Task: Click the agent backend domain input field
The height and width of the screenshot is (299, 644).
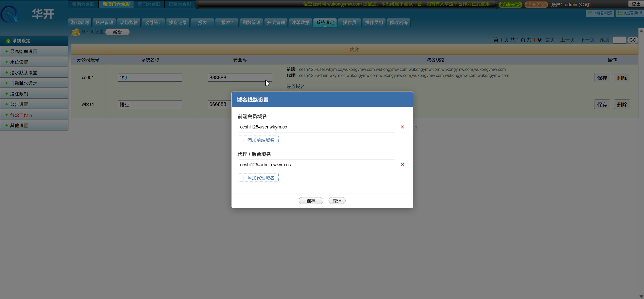Action: 317,165
